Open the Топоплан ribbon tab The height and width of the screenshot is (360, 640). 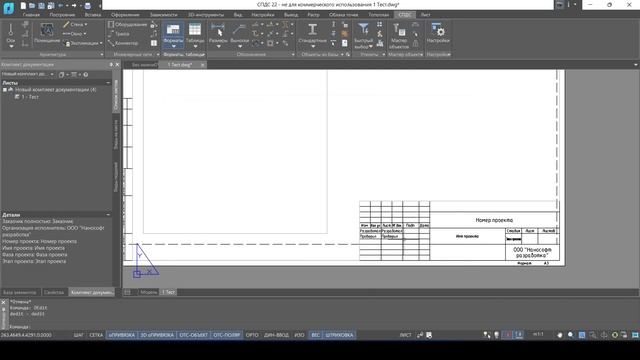[x=378, y=15]
